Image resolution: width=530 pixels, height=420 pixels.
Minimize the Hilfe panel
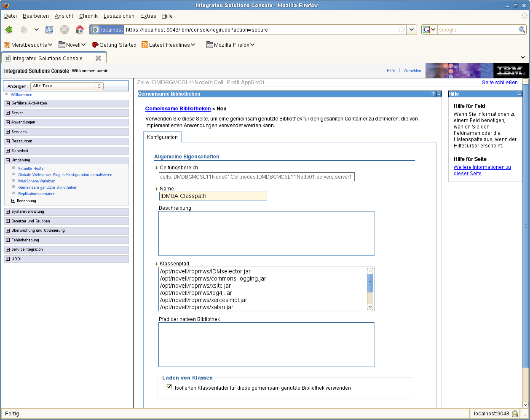tap(519, 94)
